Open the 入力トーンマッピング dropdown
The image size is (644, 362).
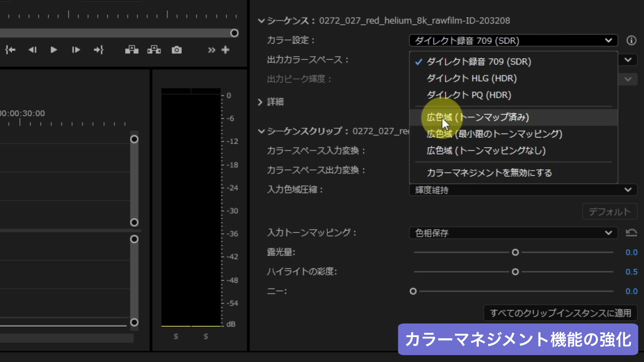[x=513, y=233]
